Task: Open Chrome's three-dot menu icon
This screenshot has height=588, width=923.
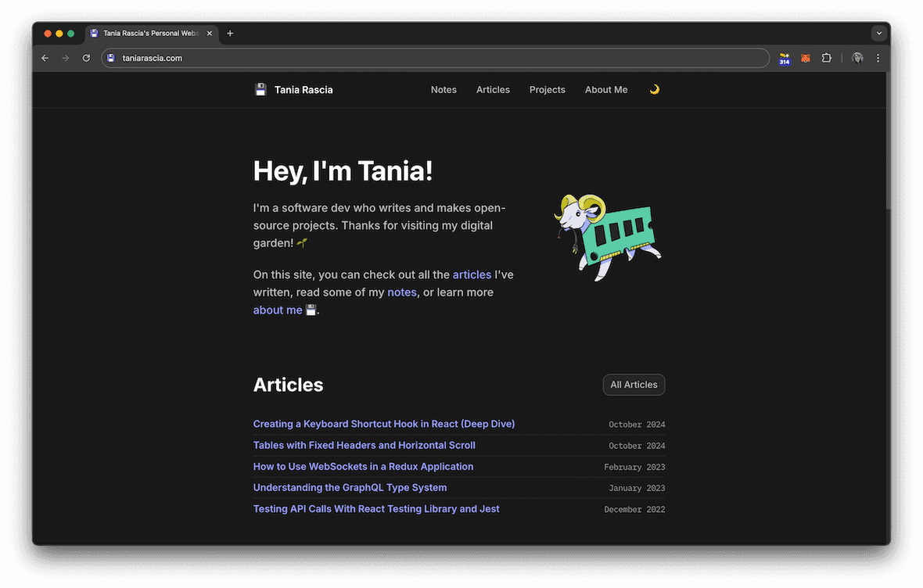Action: click(x=878, y=58)
